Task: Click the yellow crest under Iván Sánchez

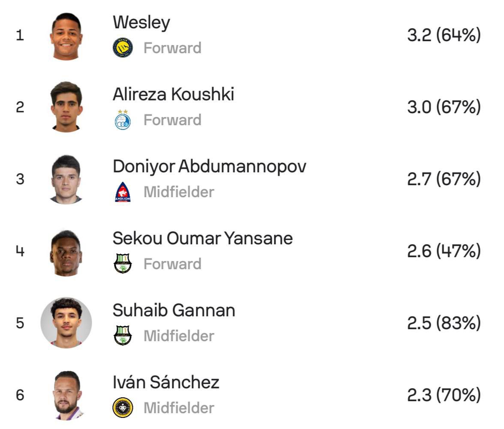Action: [123, 408]
